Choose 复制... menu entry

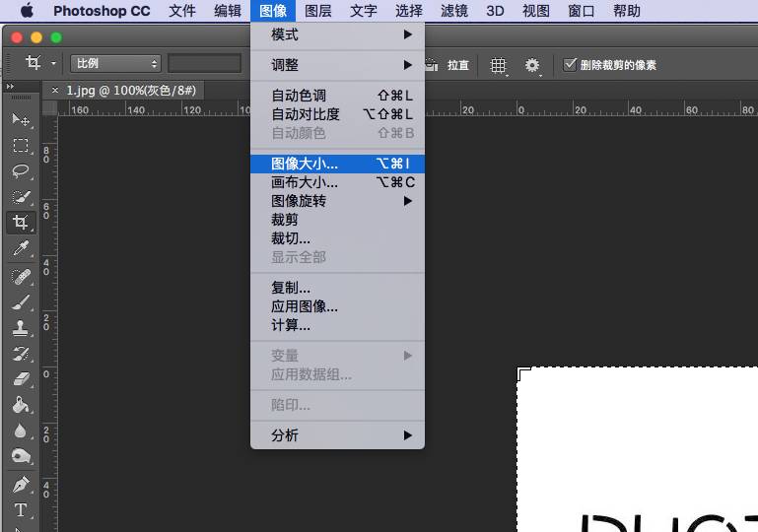click(x=337, y=288)
